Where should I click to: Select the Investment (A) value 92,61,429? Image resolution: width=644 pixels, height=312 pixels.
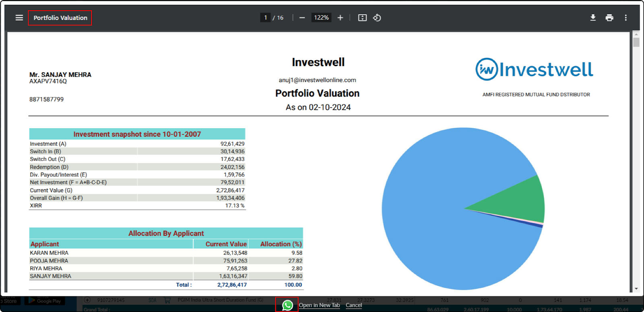[232, 144]
